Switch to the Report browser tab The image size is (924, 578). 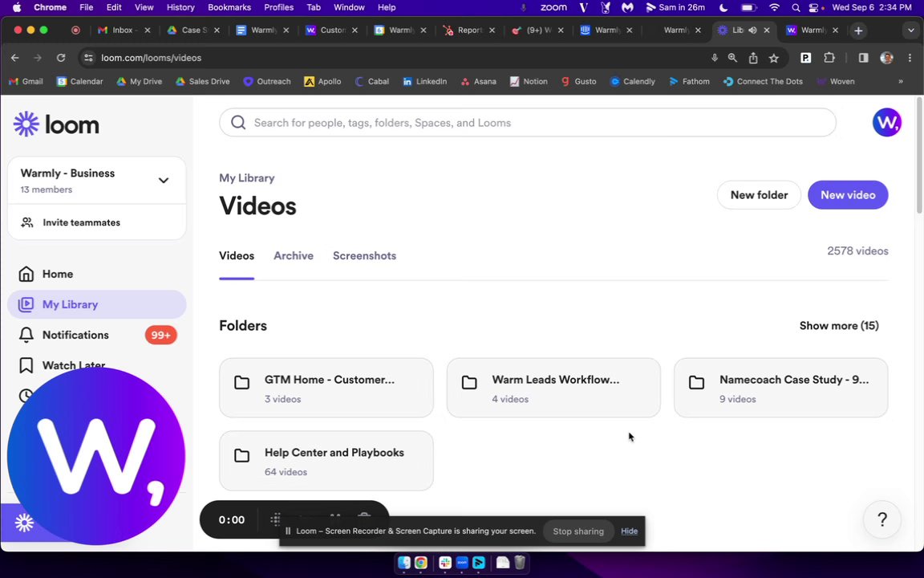pyautogui.click(x=468, y=30)
